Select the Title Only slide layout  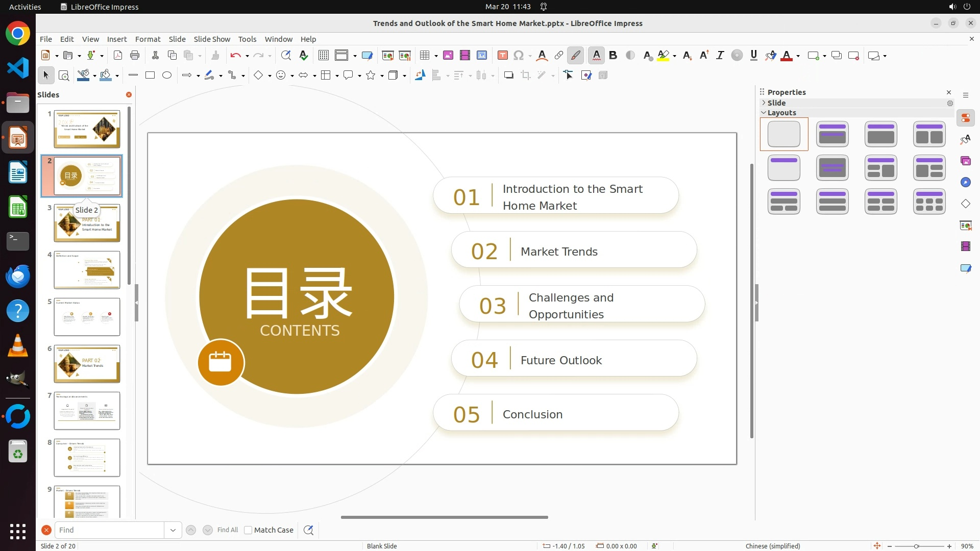coord(783,168)
